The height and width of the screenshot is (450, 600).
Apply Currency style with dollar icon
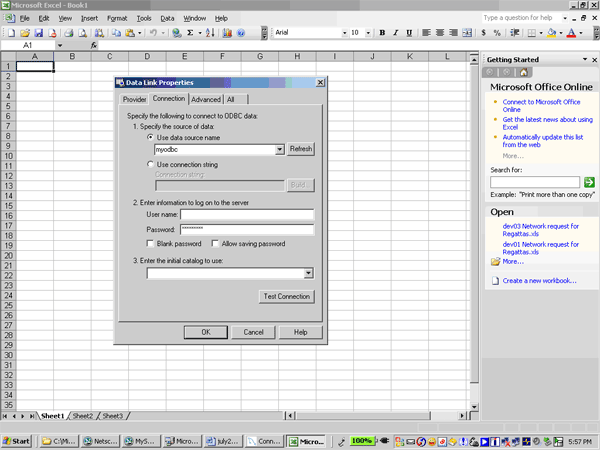(484, 33)
